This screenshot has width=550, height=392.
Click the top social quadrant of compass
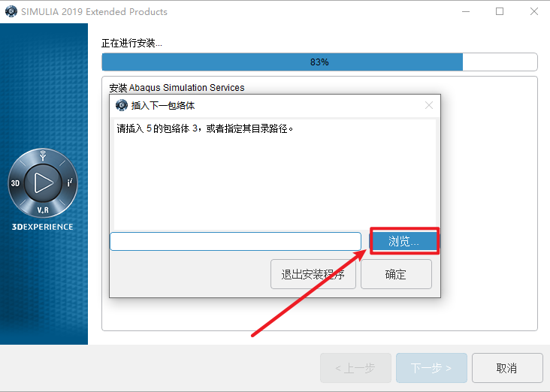coord(43,155)
